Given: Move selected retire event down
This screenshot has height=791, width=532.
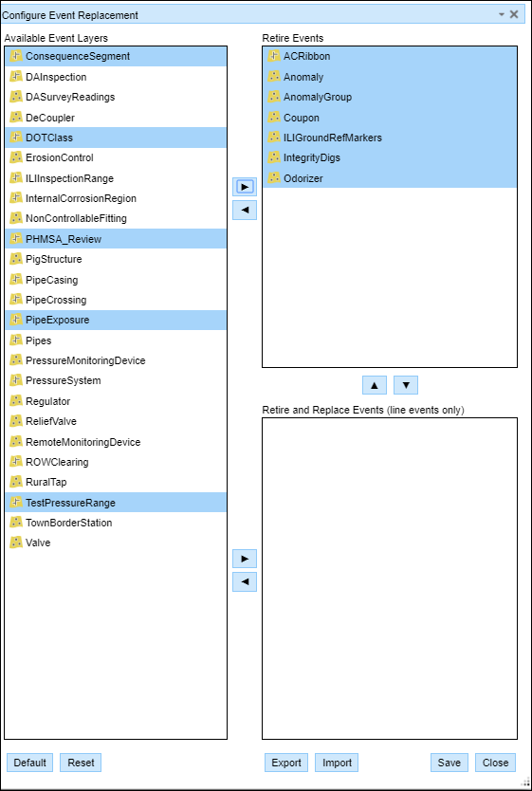Looking at the screenshot, I should click(406, 385).
